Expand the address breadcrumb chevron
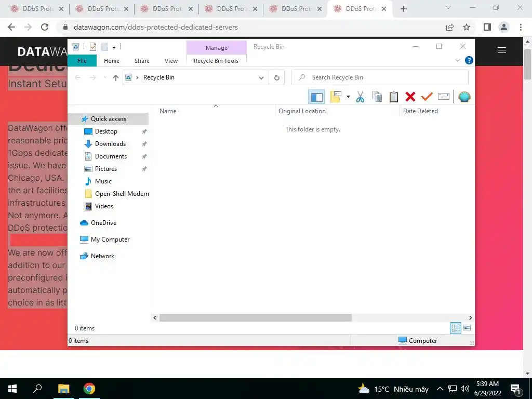The image size is (532, 399). click(137, 78)
